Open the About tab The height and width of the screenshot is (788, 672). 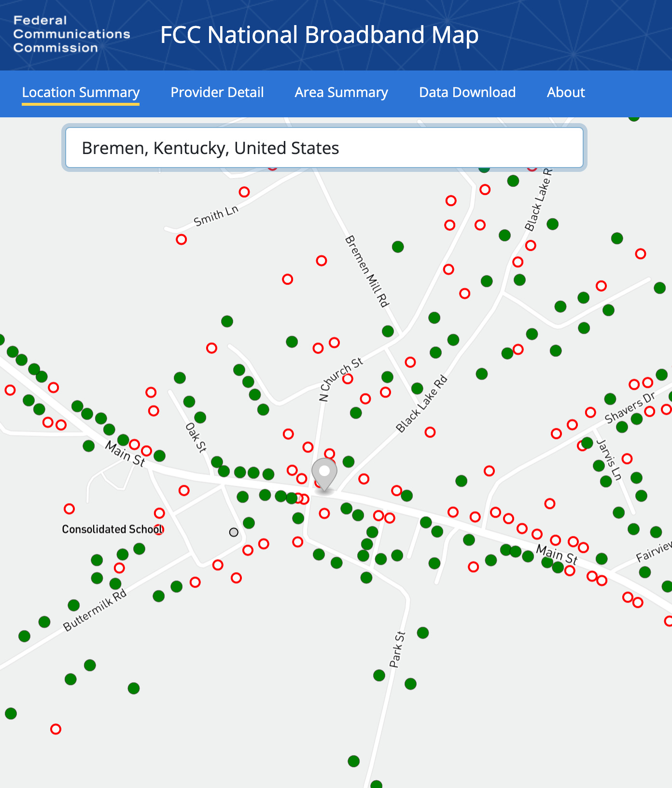[x=566, y=92]
